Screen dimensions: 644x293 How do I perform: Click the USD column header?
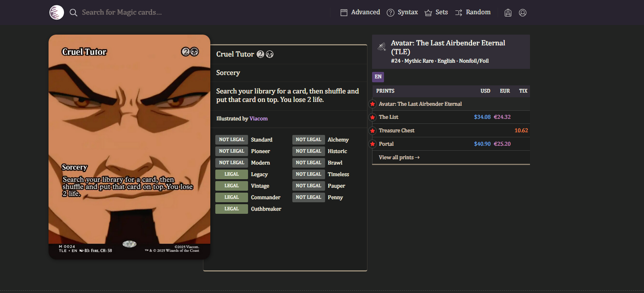(x=485, y=91)
